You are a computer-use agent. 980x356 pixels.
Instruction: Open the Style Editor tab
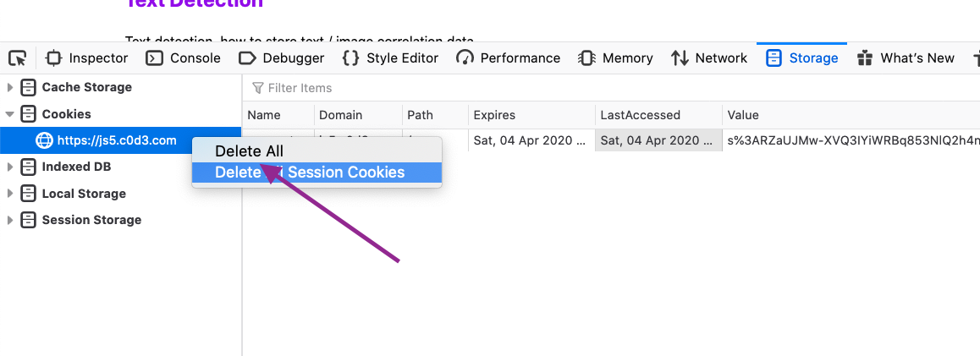[x=390, y=58]
